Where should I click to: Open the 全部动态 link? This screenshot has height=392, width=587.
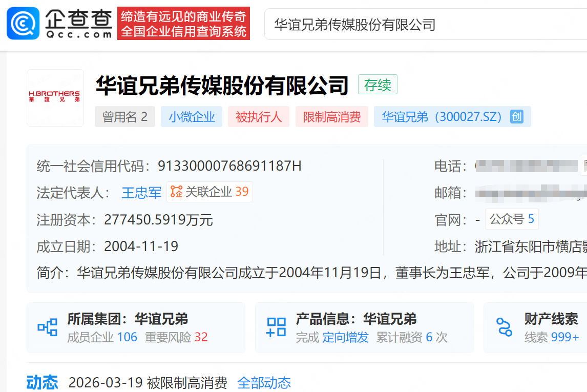click(264, 383)
